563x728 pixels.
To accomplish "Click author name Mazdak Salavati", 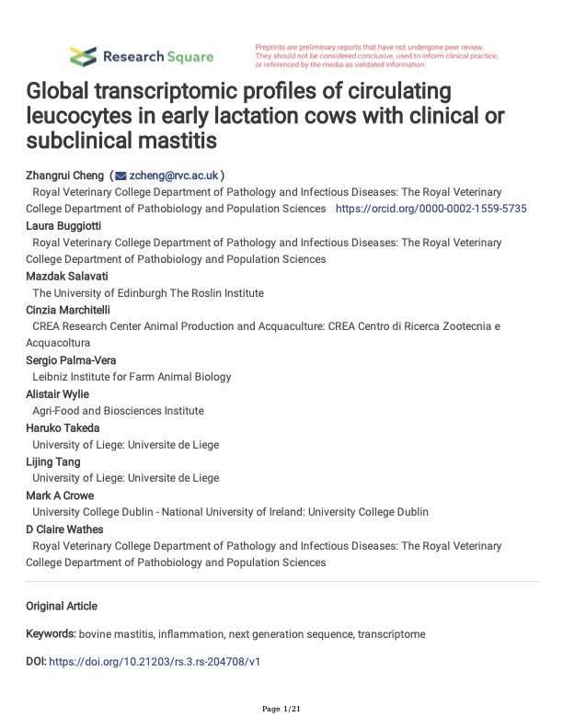I will [x=67, y=277].
